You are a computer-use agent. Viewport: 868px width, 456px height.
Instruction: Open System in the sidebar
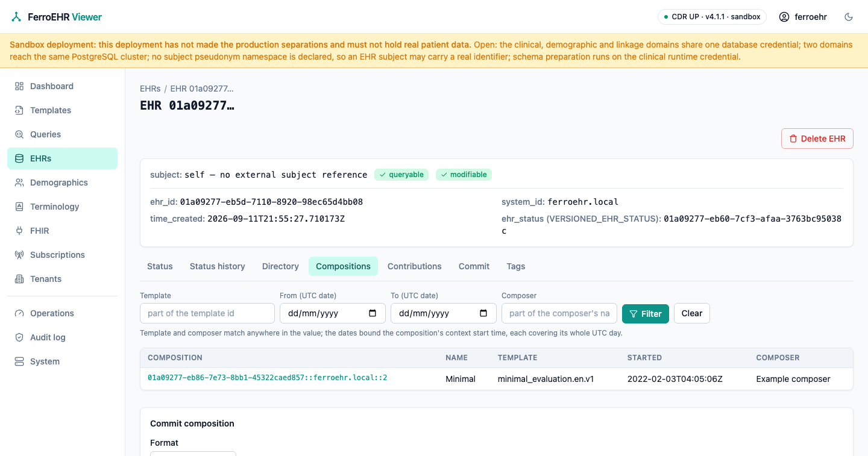pyautogui.click(x=62, y=361)
